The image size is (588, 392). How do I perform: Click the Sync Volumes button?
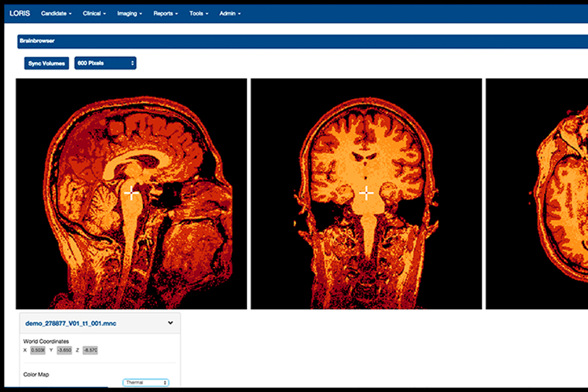pos(47,63)
